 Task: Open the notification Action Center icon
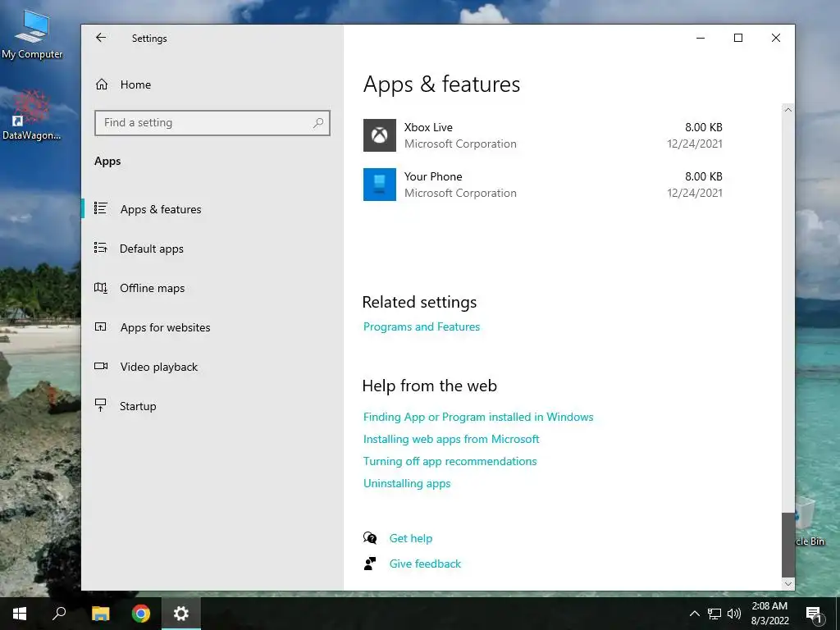point(814,614)
